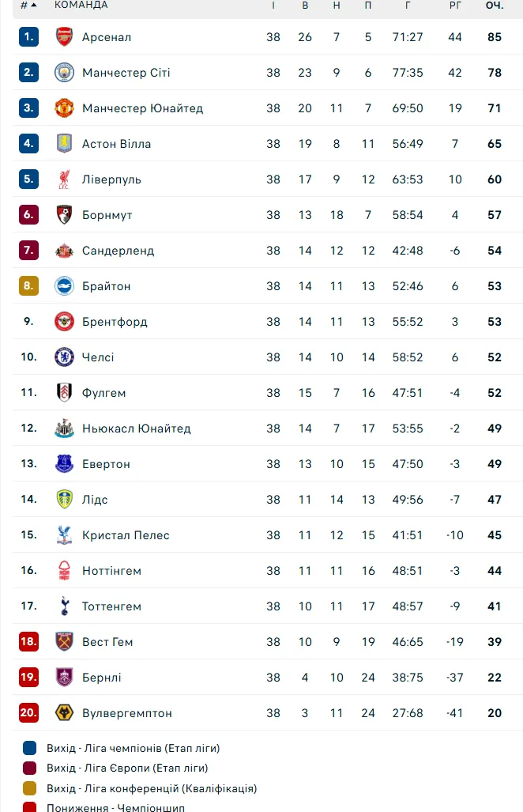Screen dimensions: 523x812
Task: Sort by the РГ goal difference header
Action: click(455, 6)
